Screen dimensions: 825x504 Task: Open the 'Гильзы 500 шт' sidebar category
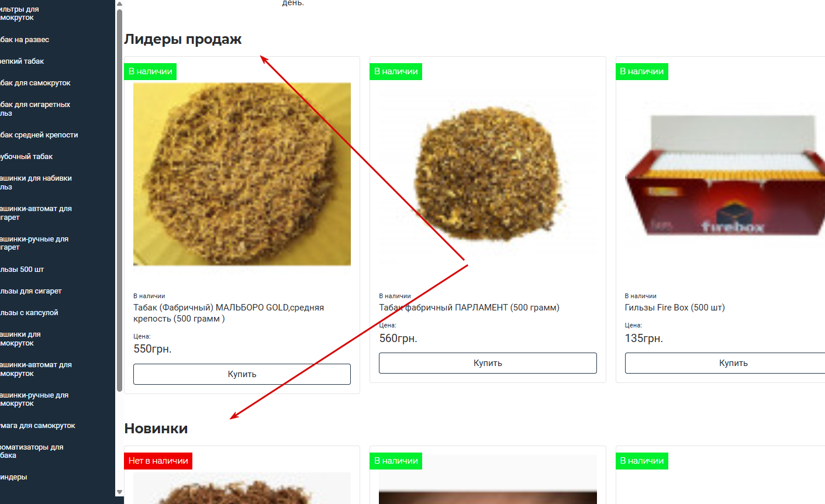[22, 270]
